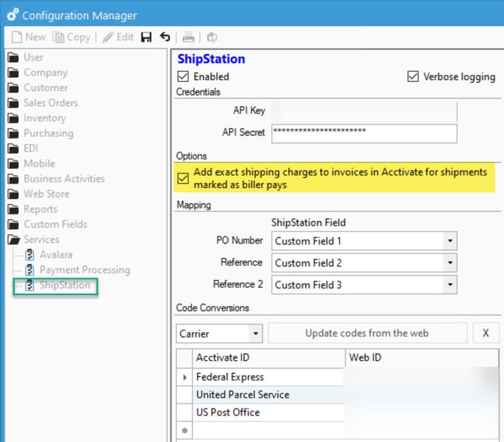Open the Custom Fields folder icon
The image size is (504, 442).
[13, 225]
